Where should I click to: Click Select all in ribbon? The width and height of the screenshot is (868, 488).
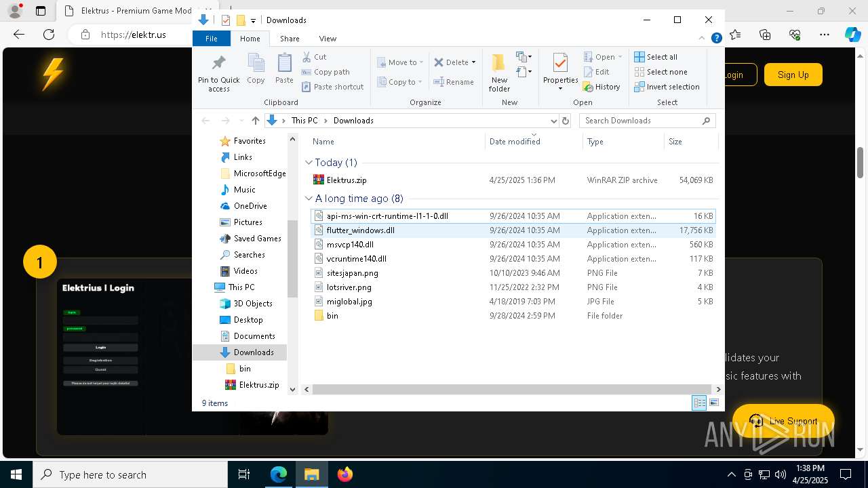pos(656,57)
